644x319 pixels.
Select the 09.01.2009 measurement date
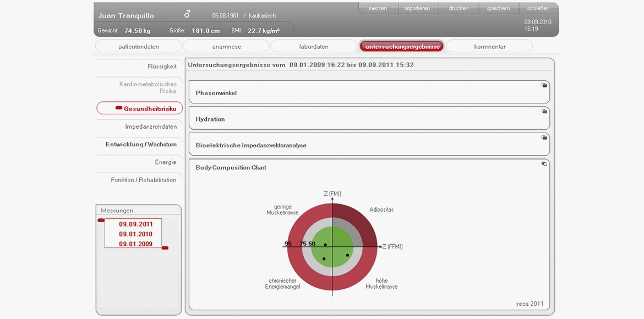click(x=136, y=244)
